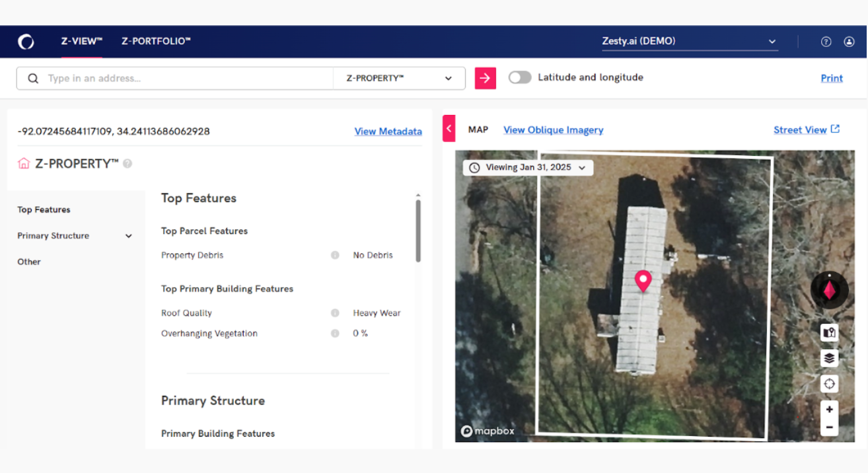The width and height of the screenshot is (868, 473).
Task: Open the Viewing Jan 31, 2025 date dropdown
Action: [528, 168]
